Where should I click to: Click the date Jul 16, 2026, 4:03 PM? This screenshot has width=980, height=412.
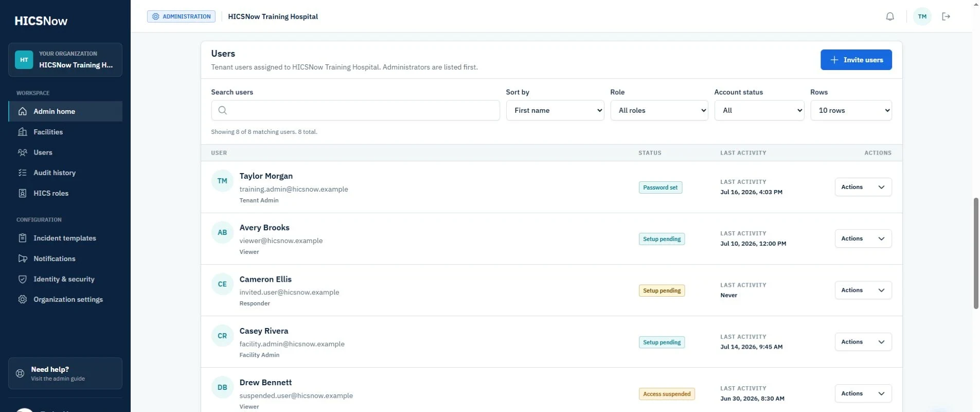[x=751, y=192]
